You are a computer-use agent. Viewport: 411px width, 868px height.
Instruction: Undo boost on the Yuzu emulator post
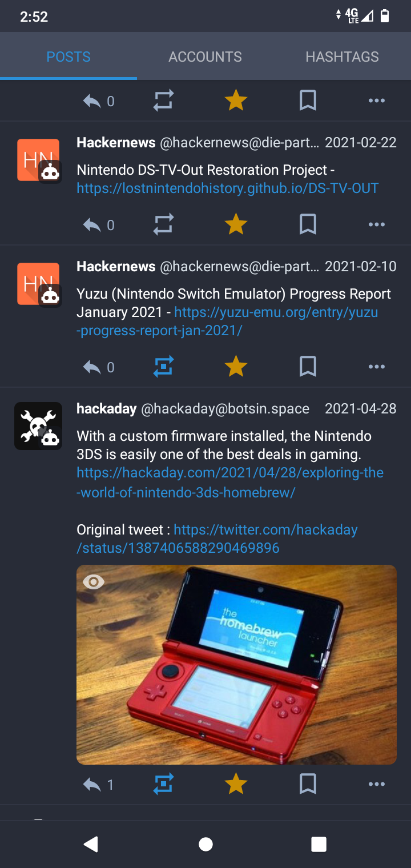163,367
